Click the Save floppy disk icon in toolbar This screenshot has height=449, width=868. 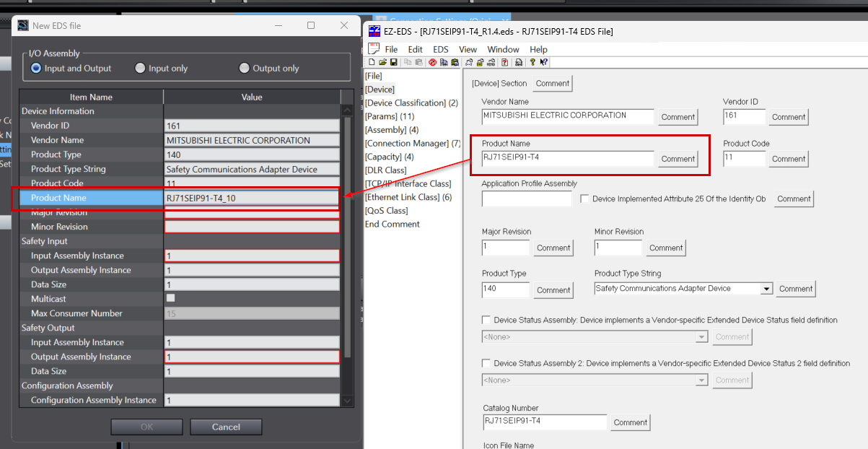(x=394, y=62)
